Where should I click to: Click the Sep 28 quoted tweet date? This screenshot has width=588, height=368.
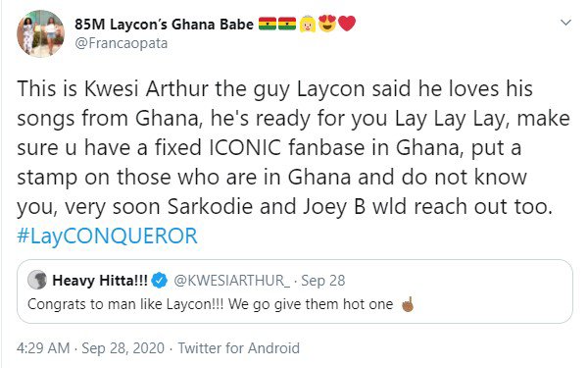tap(322, 281)
